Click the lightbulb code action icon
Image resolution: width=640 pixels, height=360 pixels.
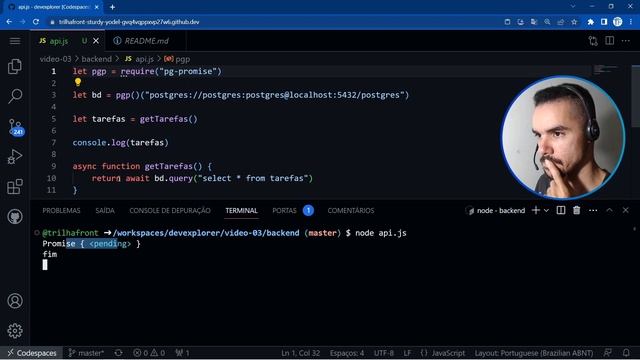click(78, 82)
